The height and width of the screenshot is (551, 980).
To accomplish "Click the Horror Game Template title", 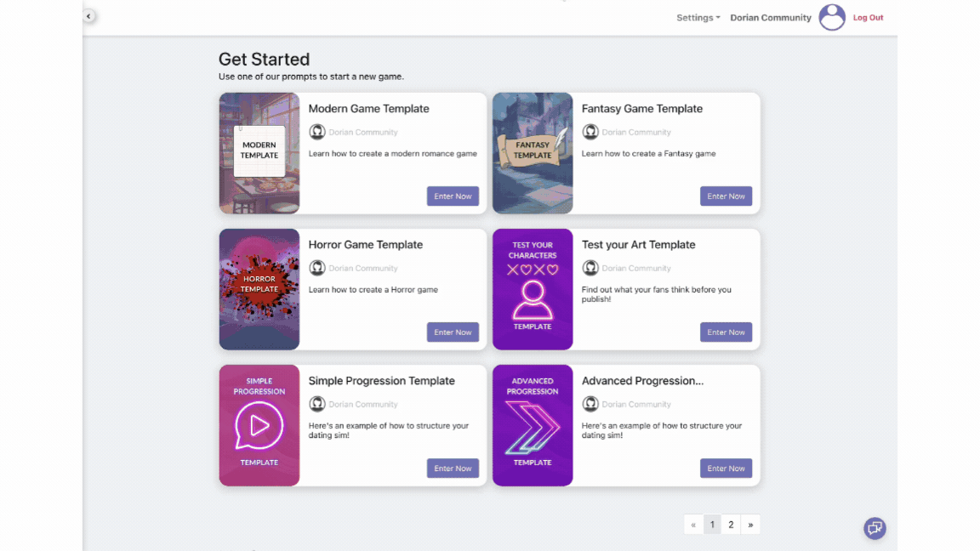I will [366, 245].
